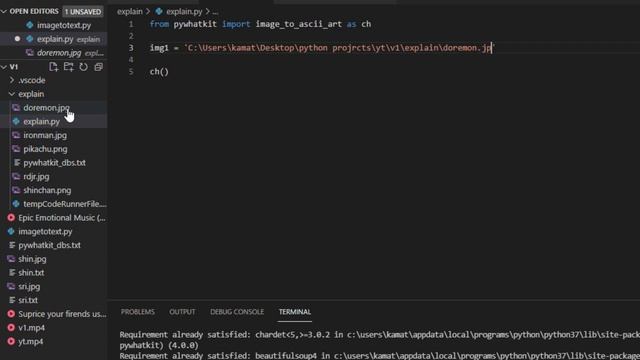This screenshot has width=640, height=360.
Task: Open explain.py in explain folder
Action: tap(41, 122)
